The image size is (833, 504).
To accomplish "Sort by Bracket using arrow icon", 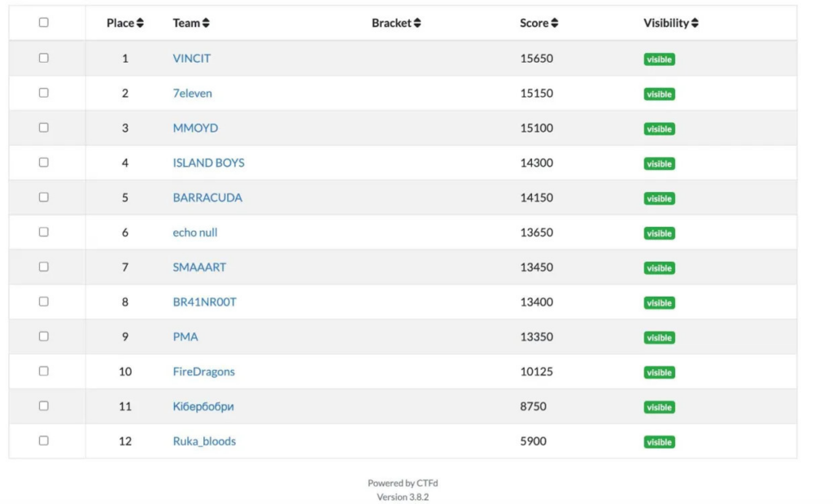I will pos(417,24).
